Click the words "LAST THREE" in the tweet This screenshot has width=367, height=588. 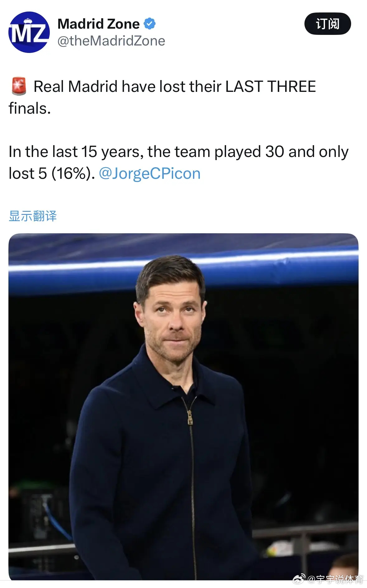271,86
